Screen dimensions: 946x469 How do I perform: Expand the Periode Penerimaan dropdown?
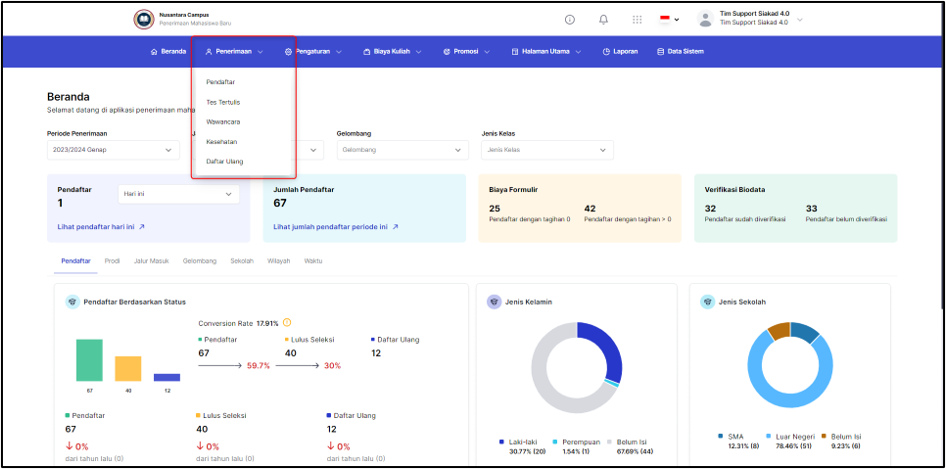coord(113,150)
